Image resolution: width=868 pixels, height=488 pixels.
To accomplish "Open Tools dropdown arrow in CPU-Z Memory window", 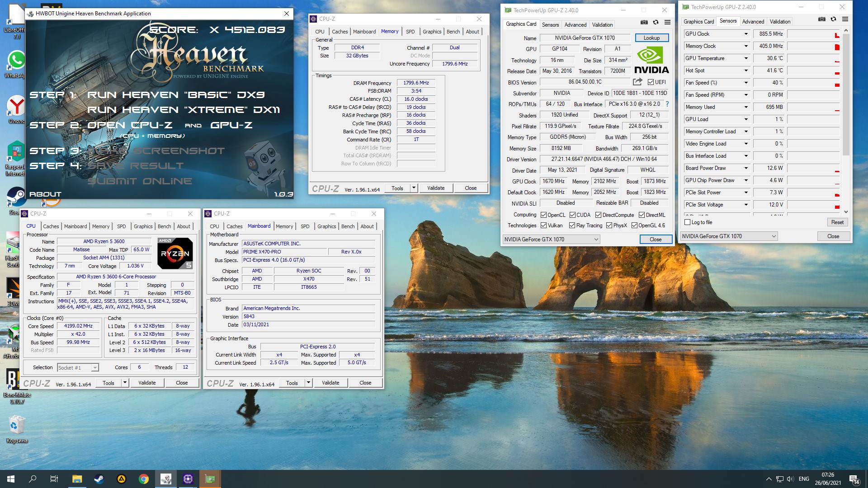I will (414, 188).
